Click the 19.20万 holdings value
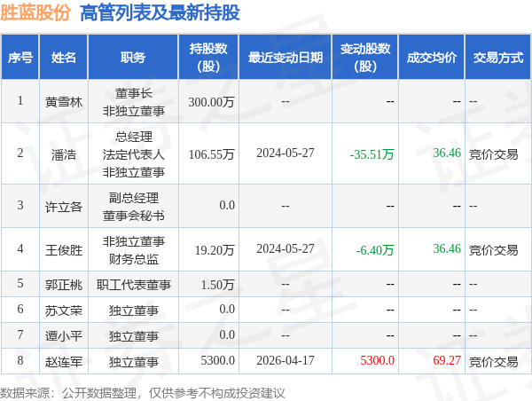The image size is (532, 401). 215,250
